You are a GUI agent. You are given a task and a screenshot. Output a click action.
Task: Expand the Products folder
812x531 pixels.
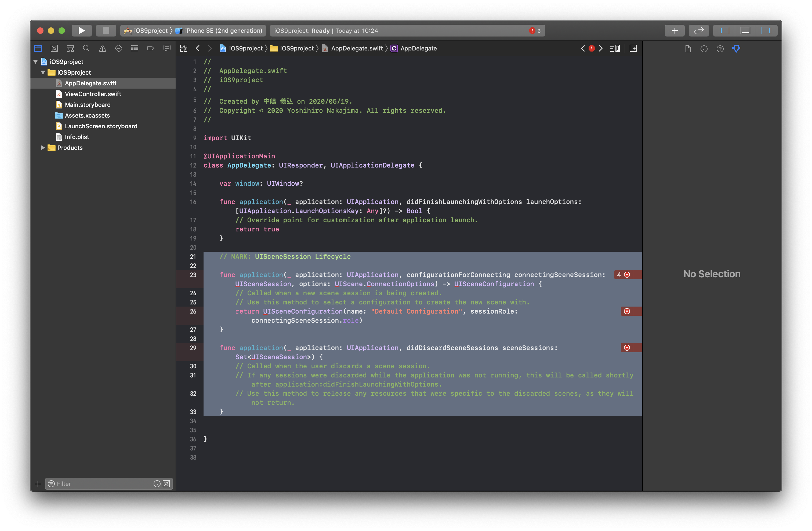(x=43, y=148)
